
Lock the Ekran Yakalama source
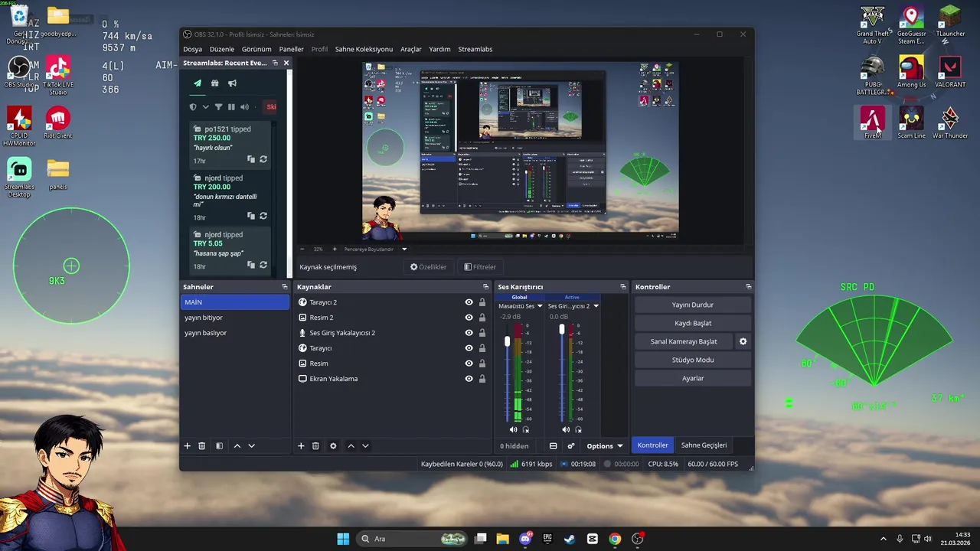pyautogui.click(x=482, y=379)
